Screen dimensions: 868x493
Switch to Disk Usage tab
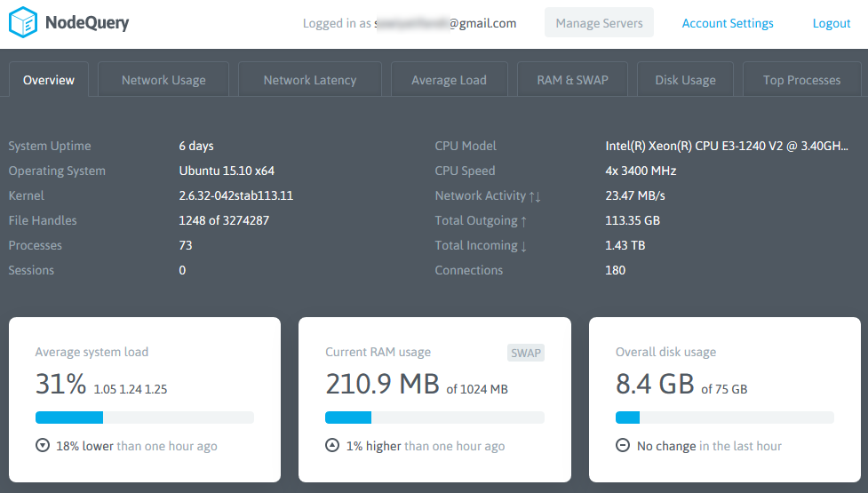click(x=685, y=80)
